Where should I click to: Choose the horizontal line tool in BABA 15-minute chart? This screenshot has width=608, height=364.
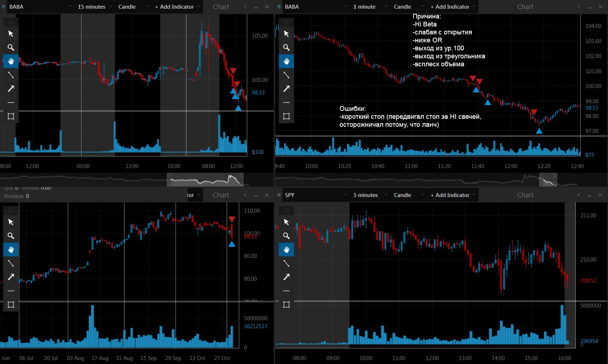click(x=11, y=102)
